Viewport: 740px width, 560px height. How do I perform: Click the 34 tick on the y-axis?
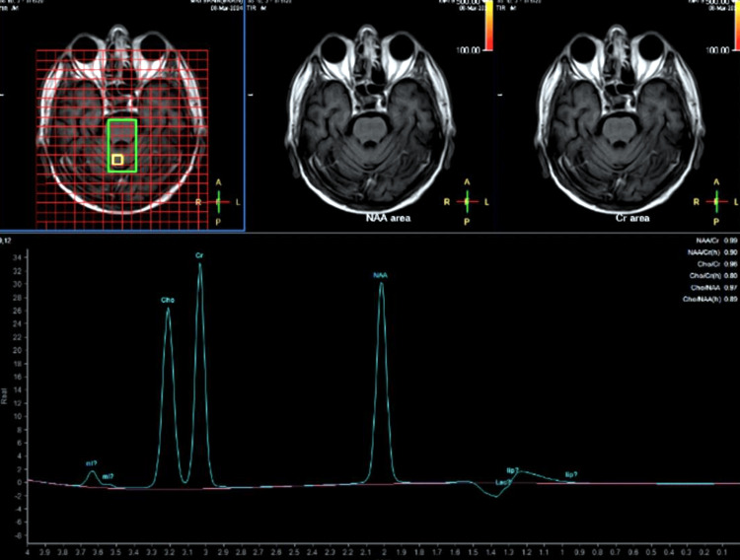(x=17, y=257)
